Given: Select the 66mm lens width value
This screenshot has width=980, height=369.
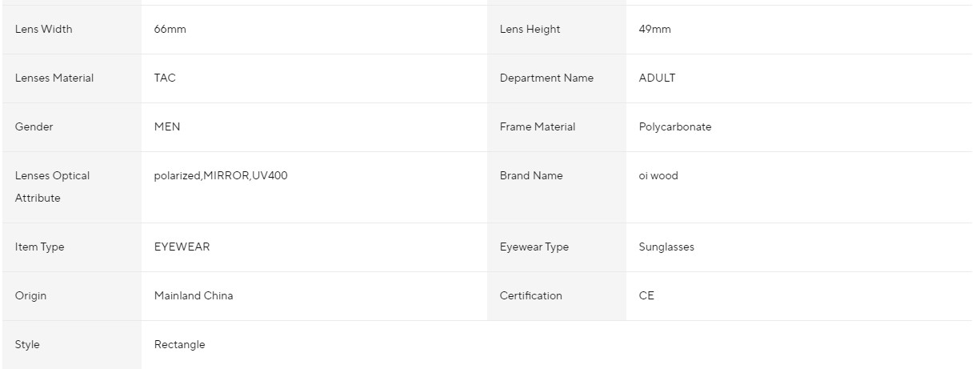Looking at the screenshot, I should point(170,30).
